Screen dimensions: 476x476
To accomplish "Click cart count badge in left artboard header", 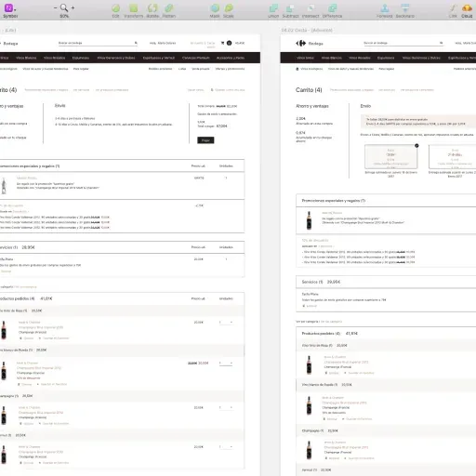I will [230, 43].
